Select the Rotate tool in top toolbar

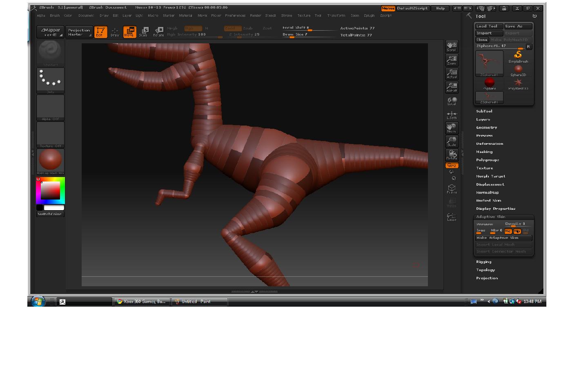coord(158,32)
